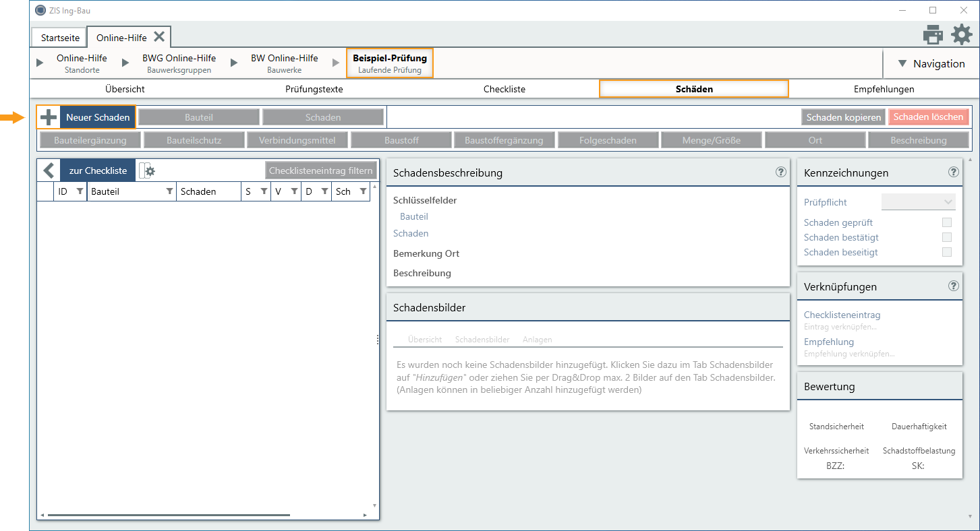Click the Bauteil step button

pos(198,117)
